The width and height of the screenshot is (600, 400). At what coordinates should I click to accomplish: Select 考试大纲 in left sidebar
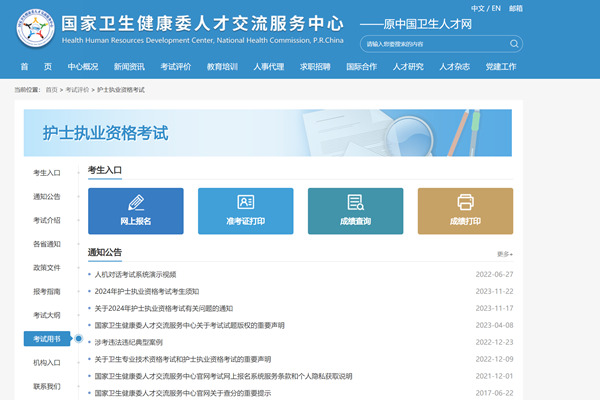(47, 315)
